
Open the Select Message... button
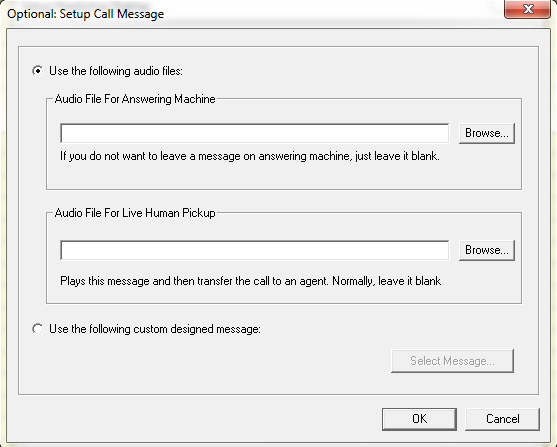(452, 361)
